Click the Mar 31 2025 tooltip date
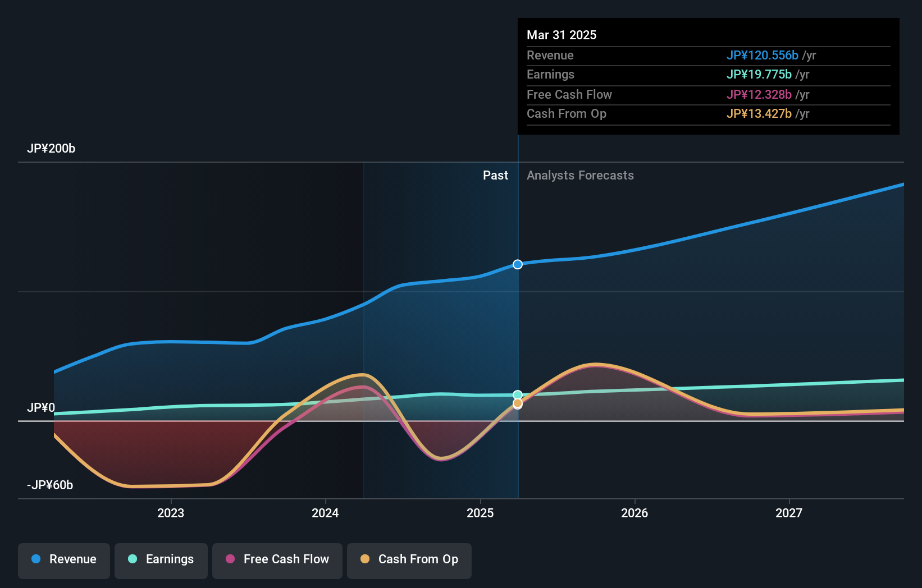Image resolution: width=922 pixels, height=588 pixels. [562, 35]
